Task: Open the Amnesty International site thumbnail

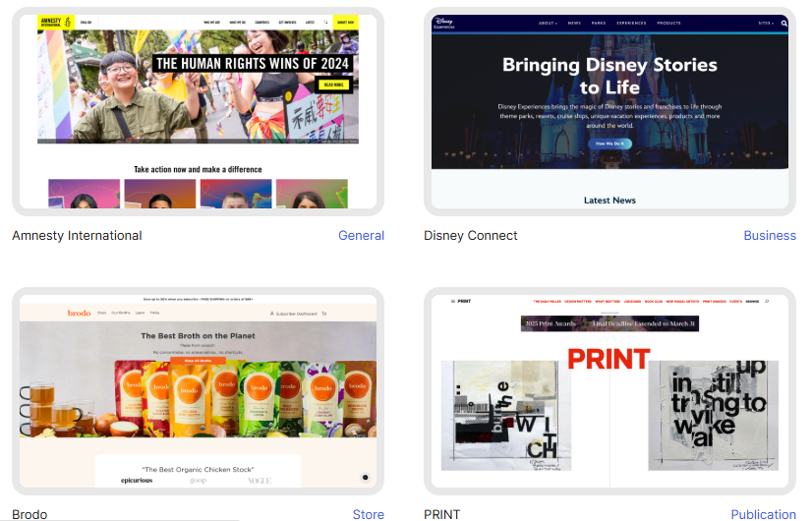Action: [x=198, y=111]
